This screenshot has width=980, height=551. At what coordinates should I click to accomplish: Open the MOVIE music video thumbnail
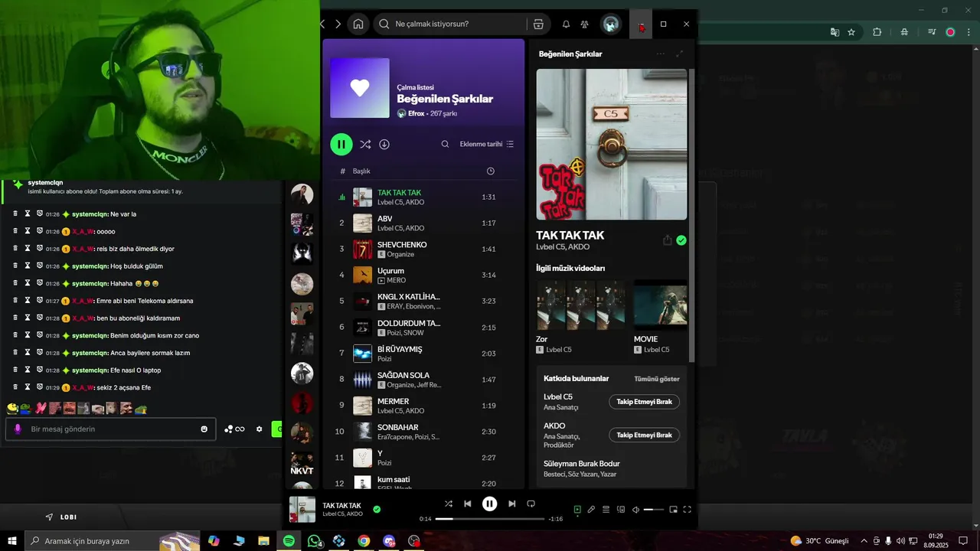click(x=661, y=305)
